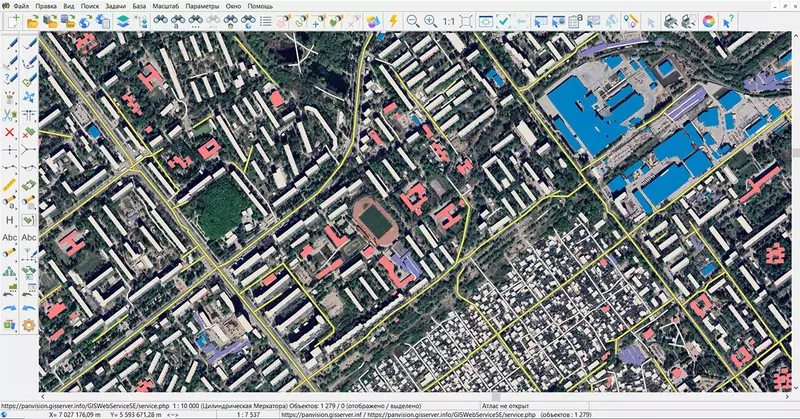Click the green checkmark toolbar icon
This screenshot has width=800, height=419.
point(505,20)
